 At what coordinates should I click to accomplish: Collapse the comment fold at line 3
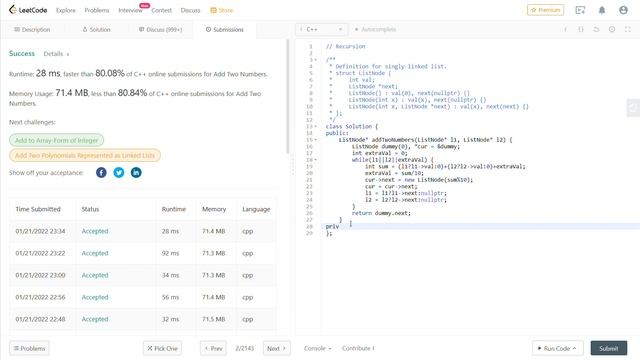[x=316, y=60]
